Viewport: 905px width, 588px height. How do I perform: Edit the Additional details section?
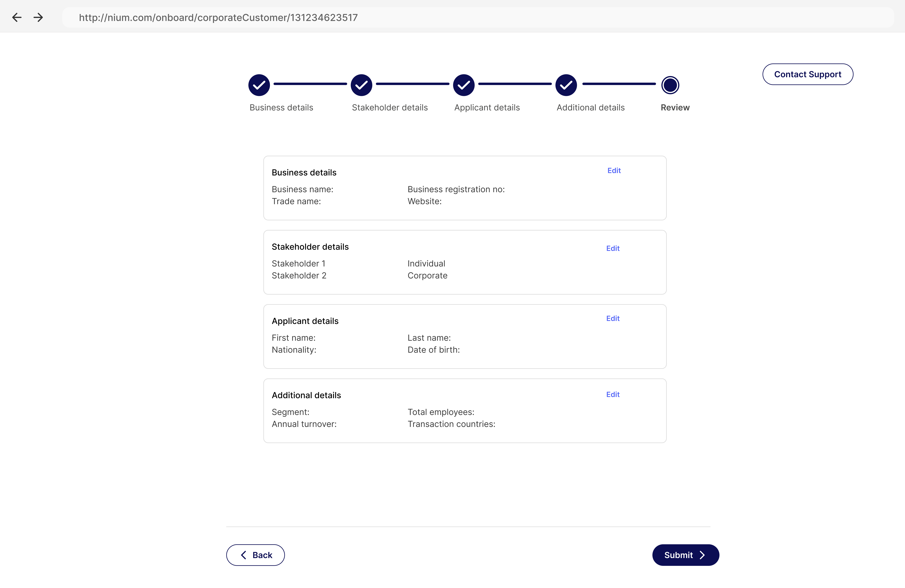click(x=613, y=394)
